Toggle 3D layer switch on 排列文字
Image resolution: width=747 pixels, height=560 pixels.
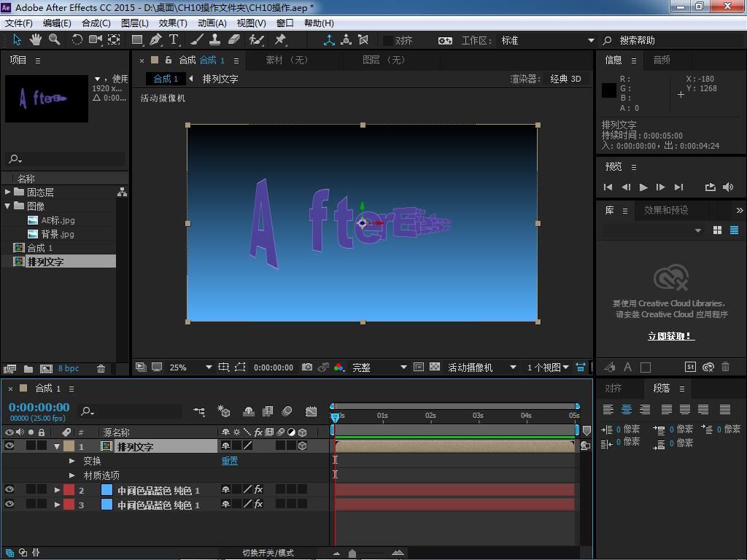pos(302,446)
